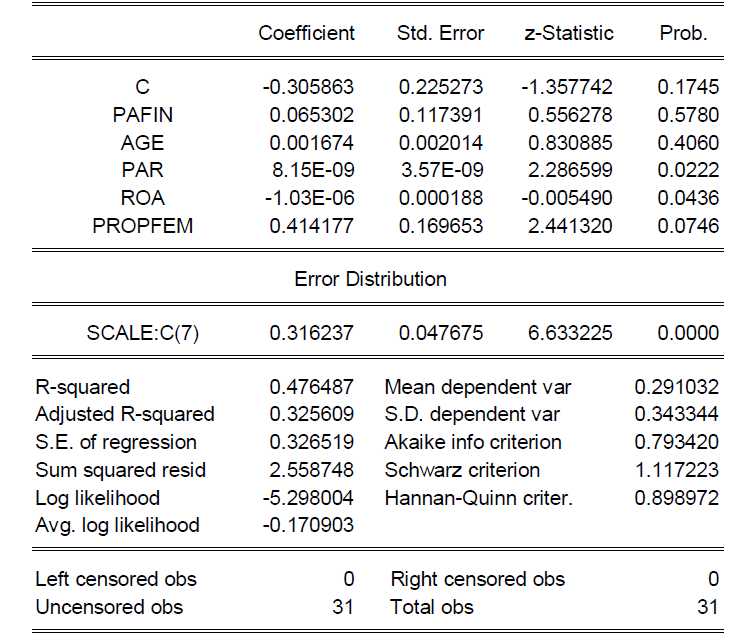Select the Adjusted R-squared label

pyautogui.click(x=124, y=414)
